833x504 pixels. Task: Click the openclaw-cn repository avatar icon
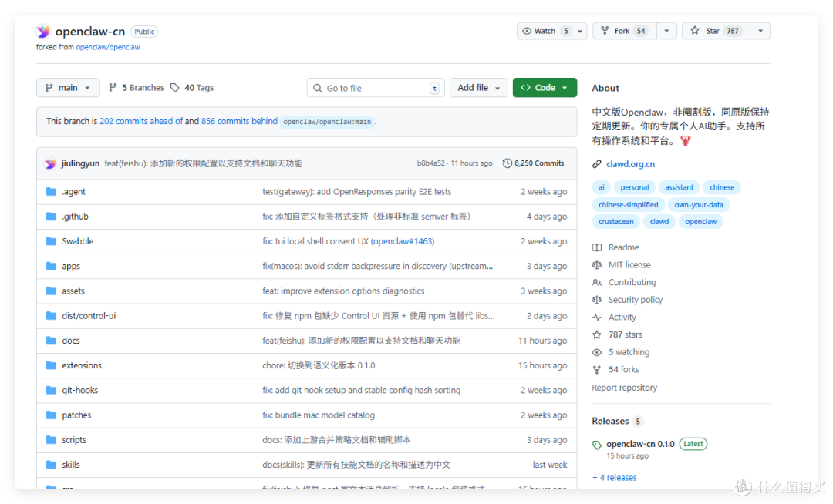[x=43, y=32]
